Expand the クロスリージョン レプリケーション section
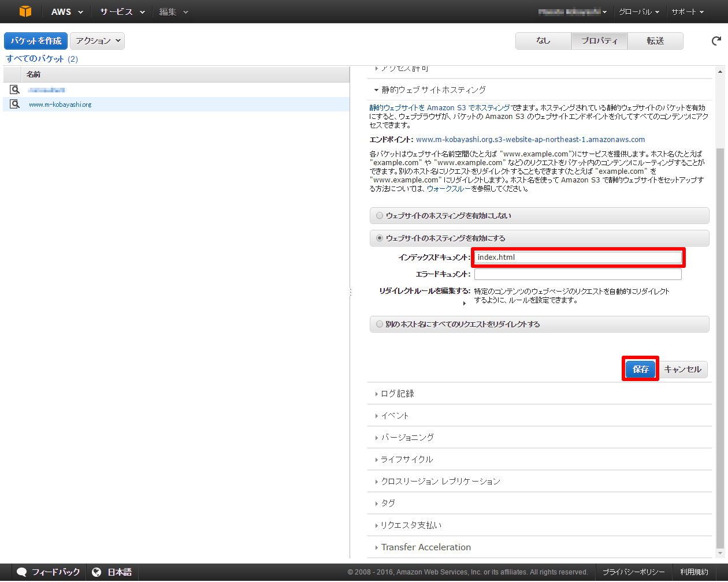This screenshot has height=582, width=728. point(437,481)
